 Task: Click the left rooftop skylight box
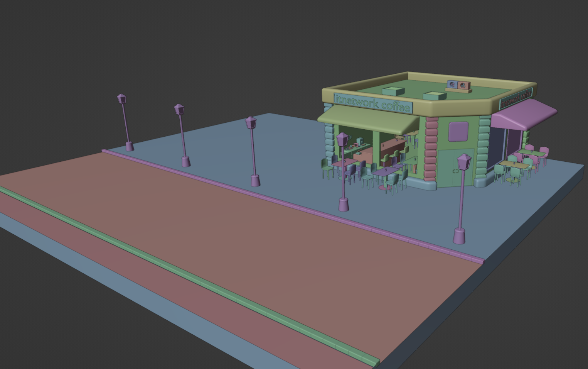click(393, 91)
